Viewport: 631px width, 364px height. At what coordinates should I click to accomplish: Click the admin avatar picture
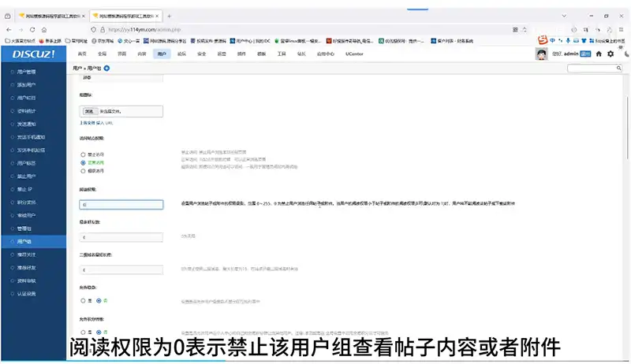click(542, 54)
